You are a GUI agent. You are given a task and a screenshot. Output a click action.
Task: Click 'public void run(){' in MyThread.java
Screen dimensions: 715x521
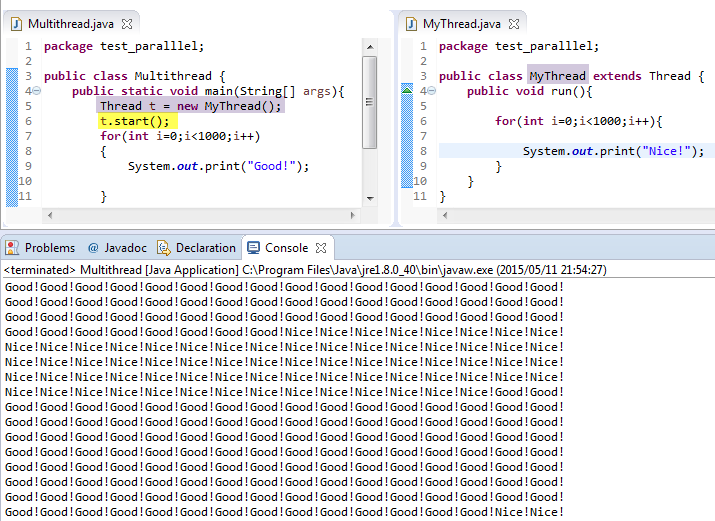(x=529, y=91)
